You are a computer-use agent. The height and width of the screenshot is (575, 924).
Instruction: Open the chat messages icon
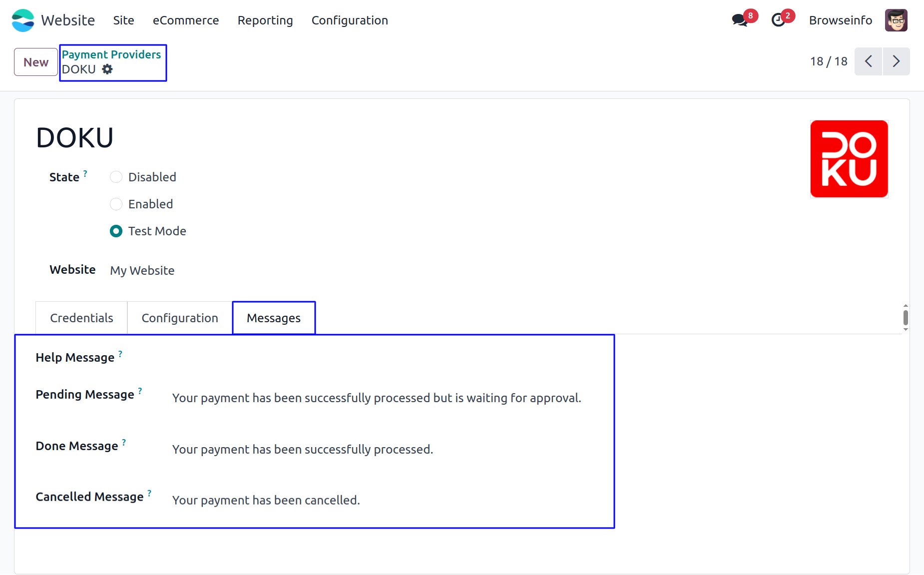tap(739, 20)
